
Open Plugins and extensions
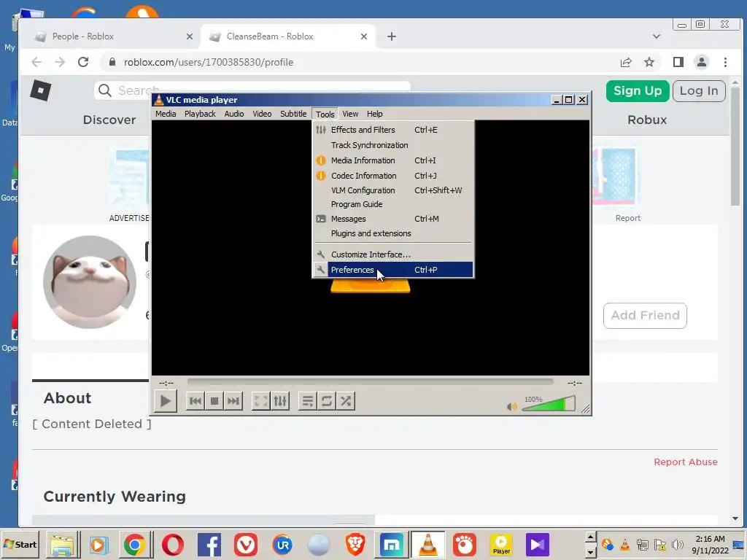coord(393,233)
